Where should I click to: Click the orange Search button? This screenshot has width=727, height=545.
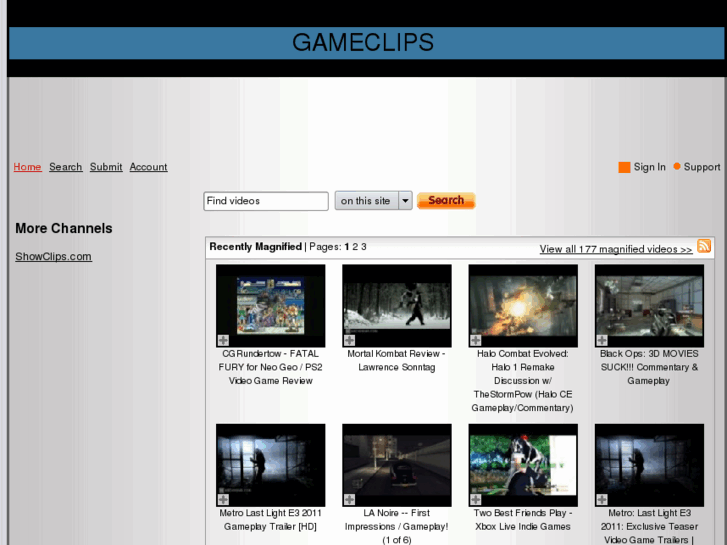click(446, 200)
